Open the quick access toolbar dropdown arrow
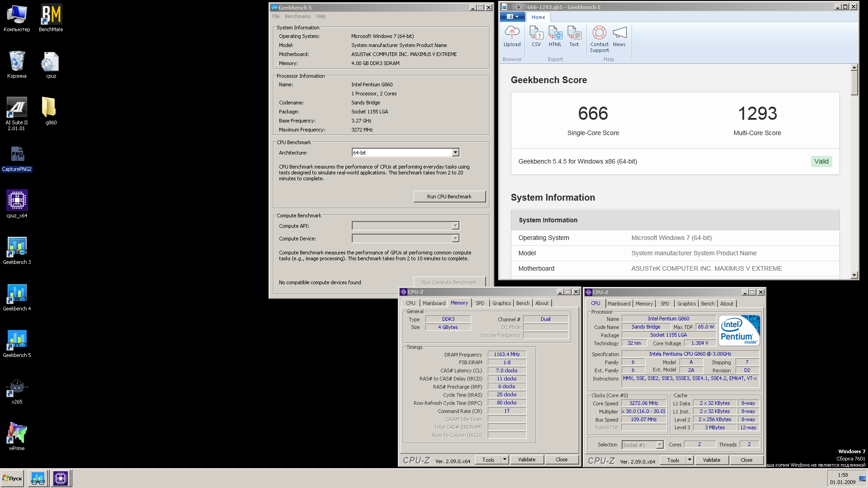868x488 pixels. [519, 7]
